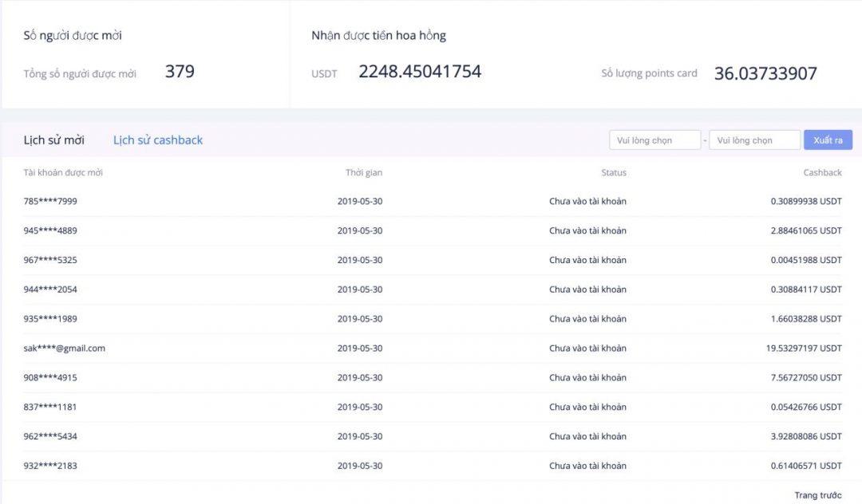Switch to the Lịch sử cashback tab
The height and width of the screenshot is (504, 862).
click(158, 140)
